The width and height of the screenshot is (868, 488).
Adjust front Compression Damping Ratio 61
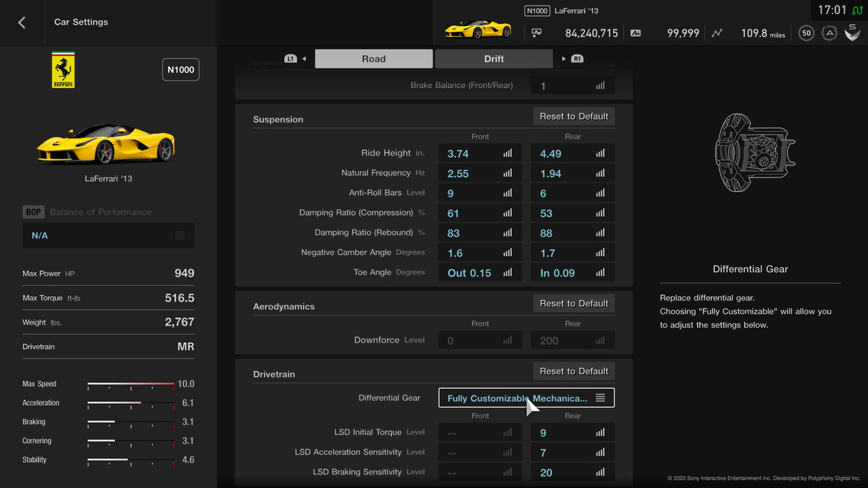tap(480, 213)
